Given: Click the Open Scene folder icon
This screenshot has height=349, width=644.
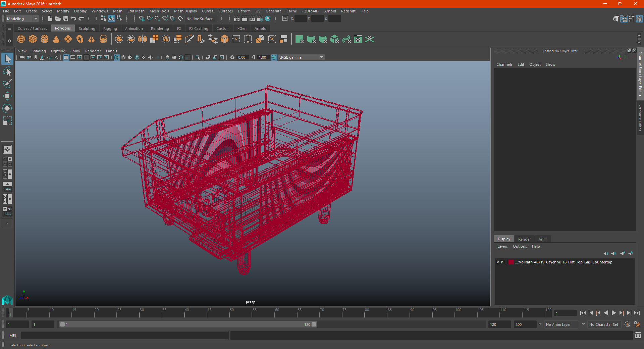Looking at the screenshot, I should 58,19.
